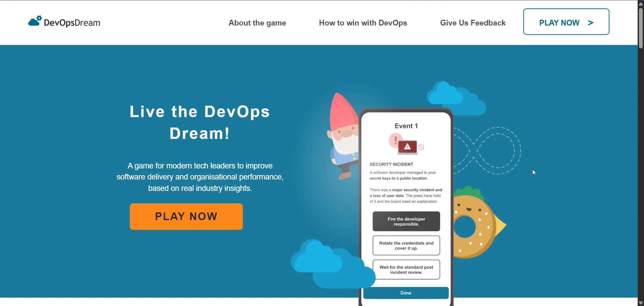Open the About the game page

pyautogui.click(x=257, y=22)
